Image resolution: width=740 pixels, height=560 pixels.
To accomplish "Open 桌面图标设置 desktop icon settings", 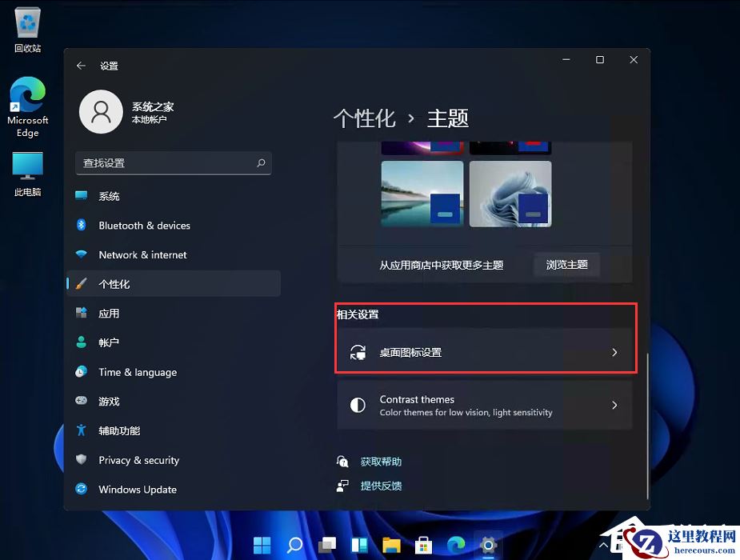I will click(486, 352).
